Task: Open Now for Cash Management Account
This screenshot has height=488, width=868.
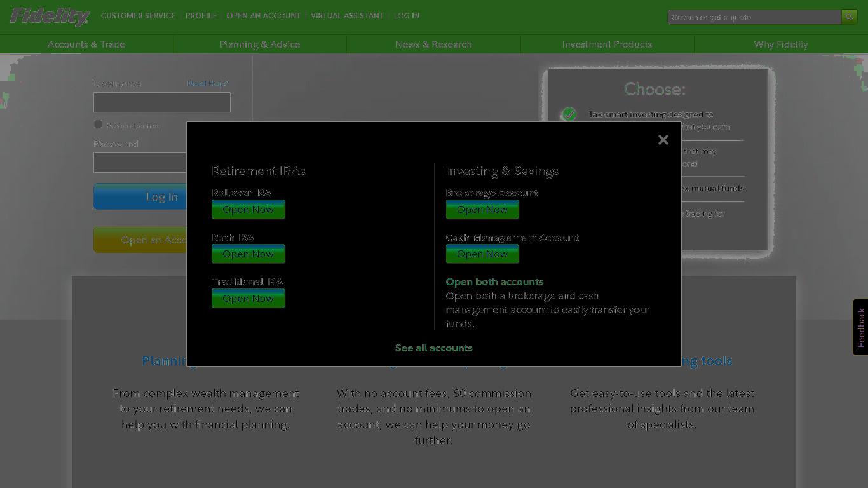Action: coord(482,254)
